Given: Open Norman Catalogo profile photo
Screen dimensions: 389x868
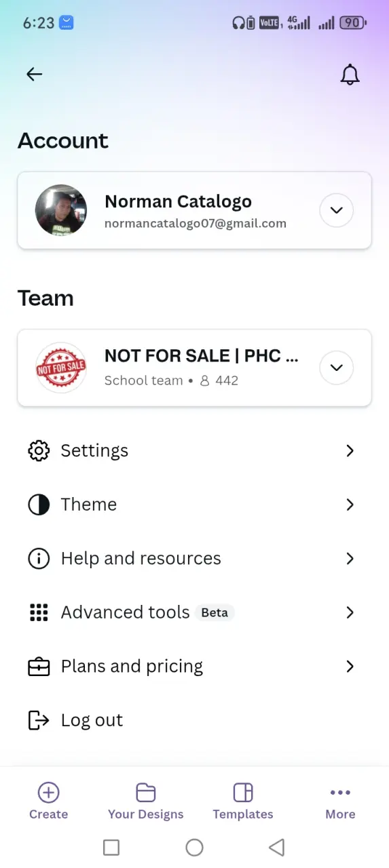Looking at the screenshot, I should 61,210.
